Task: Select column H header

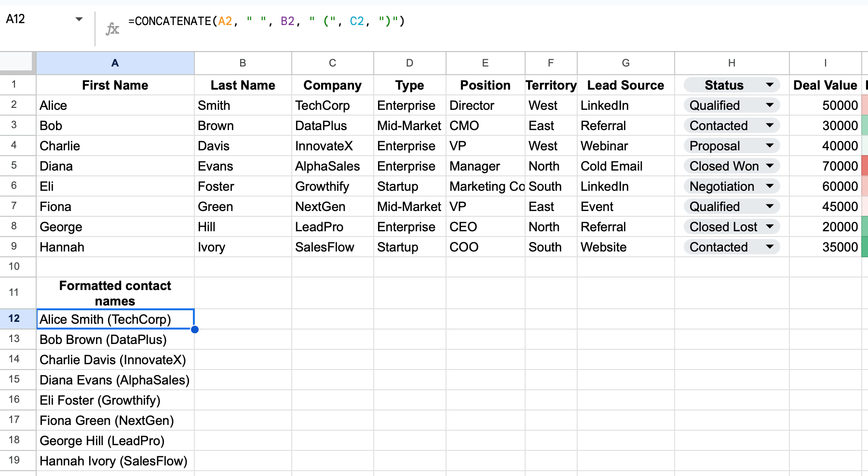Action: pyautogui.click(x=731, y=63)
